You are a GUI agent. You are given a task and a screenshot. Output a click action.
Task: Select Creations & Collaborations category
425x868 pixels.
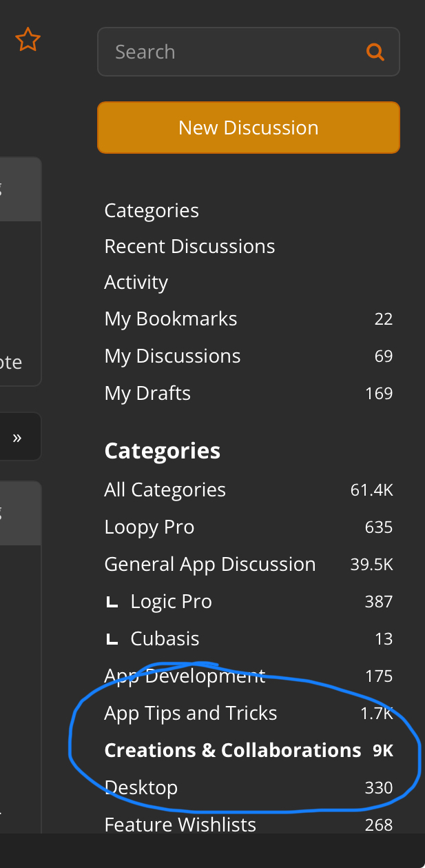pos(232,750)
